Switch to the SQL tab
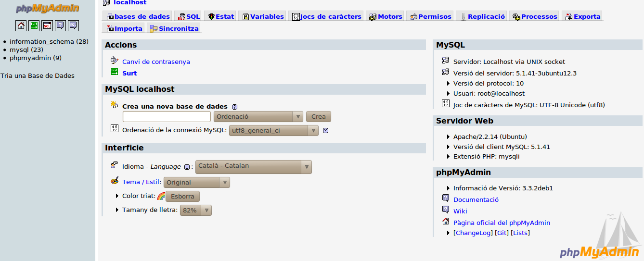This screenshot has height=261, width=644. (x=189, y=16)
